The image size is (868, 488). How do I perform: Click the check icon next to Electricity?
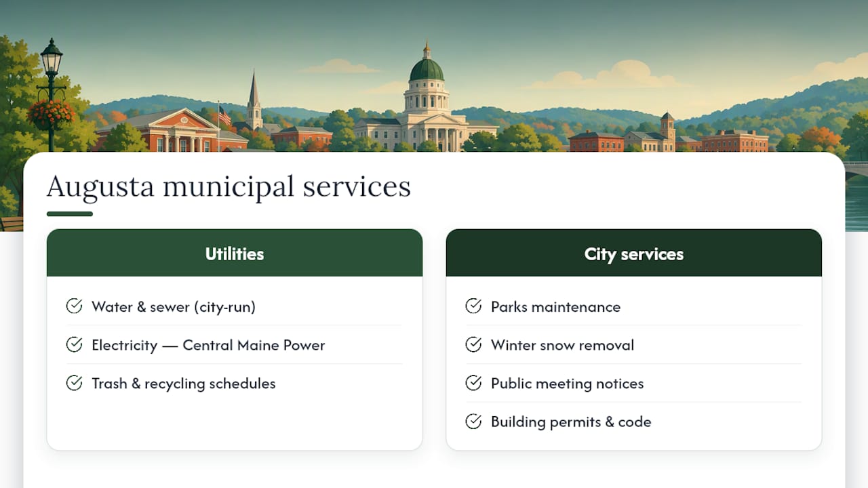click(x=74, y=345)
